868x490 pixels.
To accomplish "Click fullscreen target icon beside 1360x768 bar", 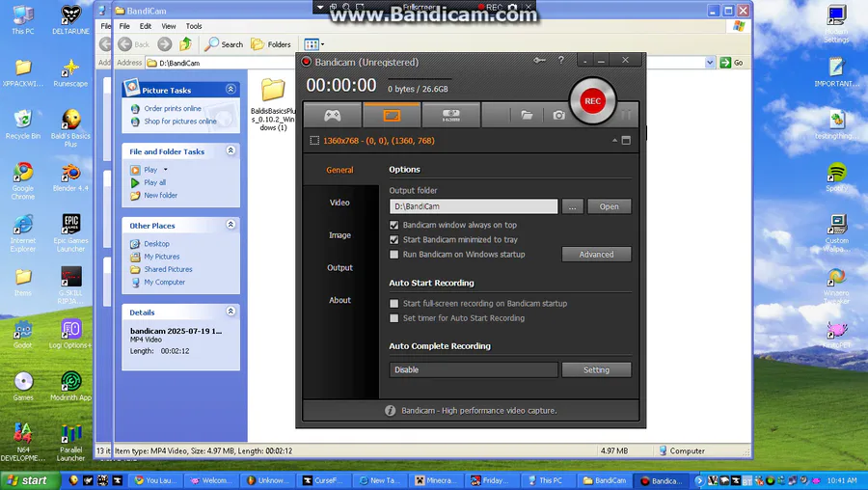I will point(626,141).
